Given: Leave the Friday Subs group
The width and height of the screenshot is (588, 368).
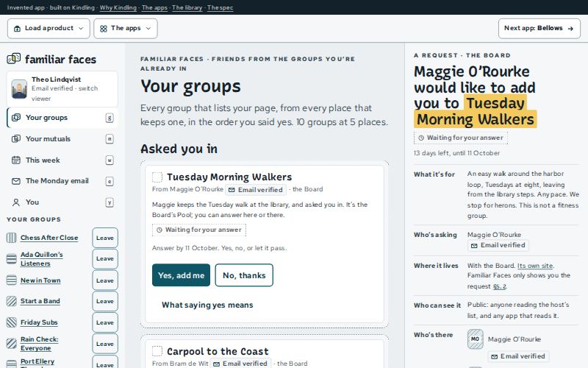Looking at the screenshot, I should pos(105,322).
